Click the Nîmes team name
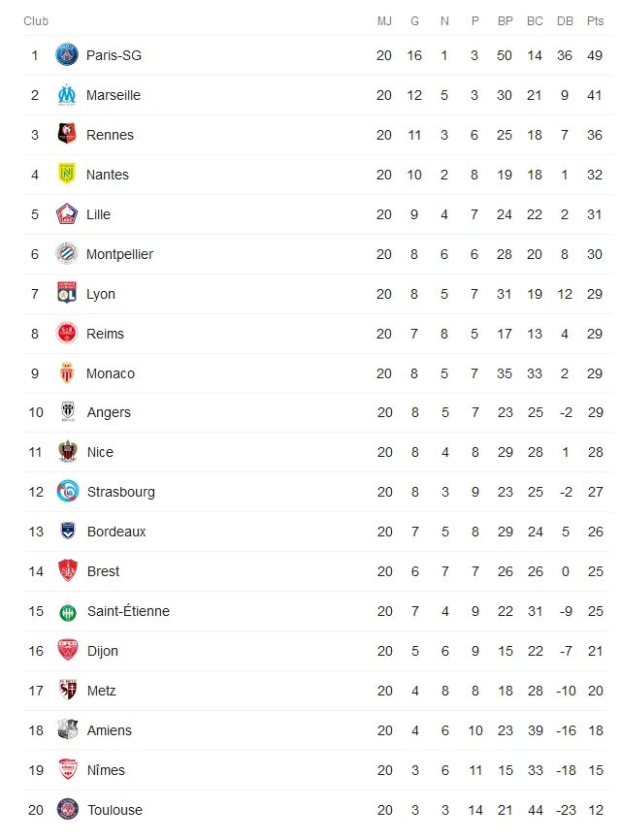Viewport: 621px width, 840px height. point(106,770)
